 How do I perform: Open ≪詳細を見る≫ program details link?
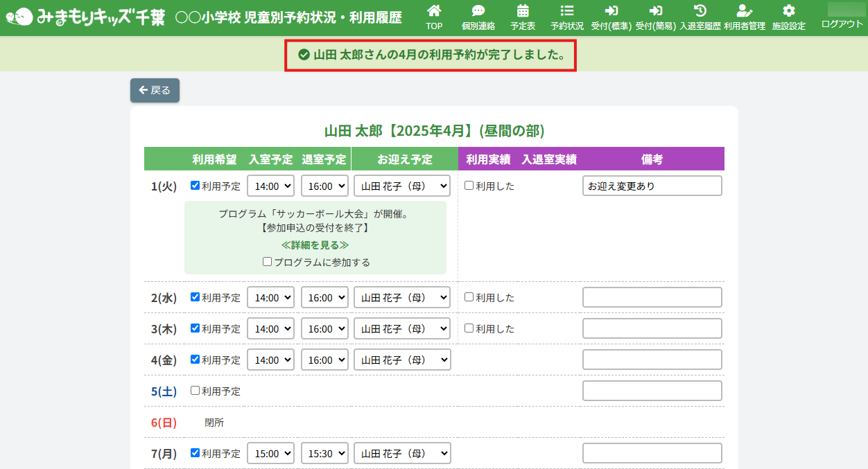(315, 245)
